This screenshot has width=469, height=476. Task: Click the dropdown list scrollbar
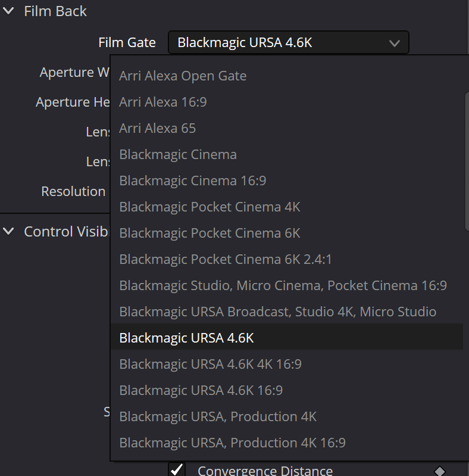click(467, 162)
